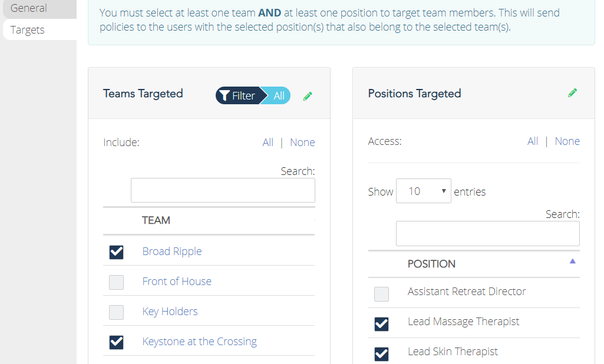Click the All link under Include
The height and width of the screenshot is (364, 604).
coord(268,143)
